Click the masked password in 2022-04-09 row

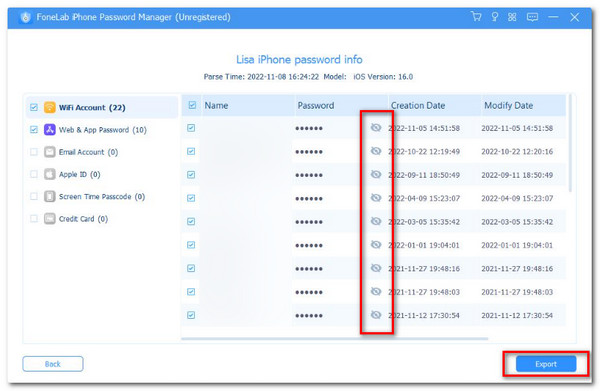pos(309,199)
